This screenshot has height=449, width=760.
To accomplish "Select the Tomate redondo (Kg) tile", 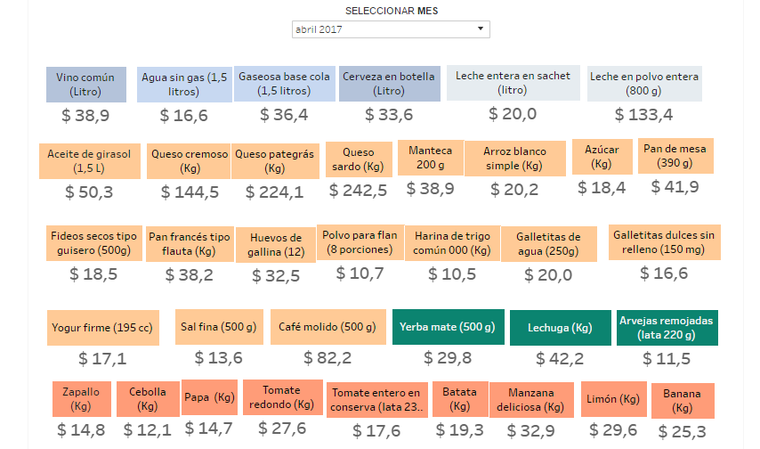I will pos(281,398).
